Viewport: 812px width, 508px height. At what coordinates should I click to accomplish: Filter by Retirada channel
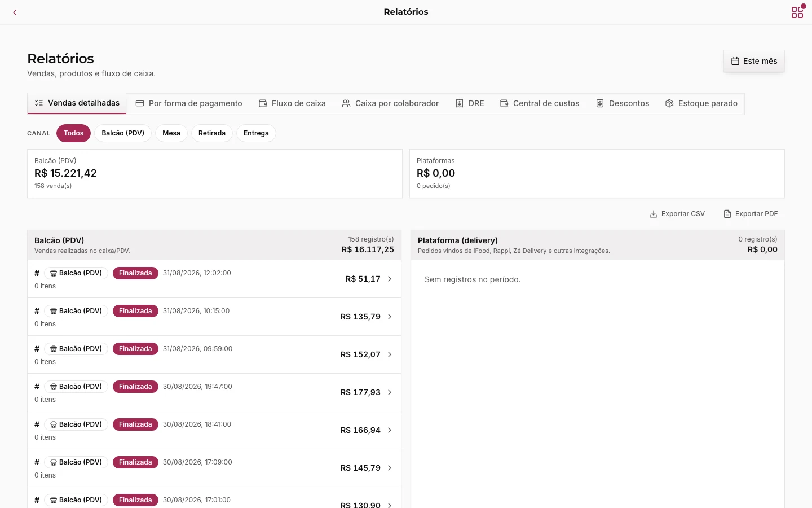point(212,133)
